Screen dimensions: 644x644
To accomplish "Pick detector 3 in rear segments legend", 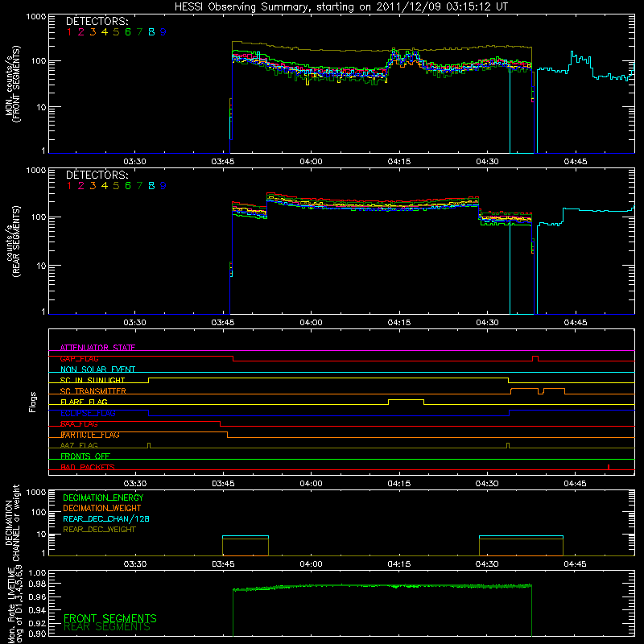I will tap(93, 186).
